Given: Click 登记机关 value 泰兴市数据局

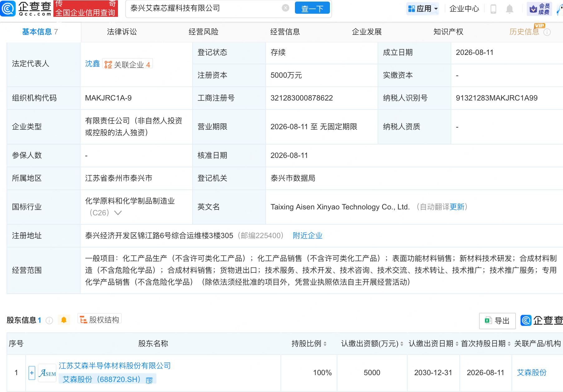Looking at the screenshot, I should [x=293, y=178].
